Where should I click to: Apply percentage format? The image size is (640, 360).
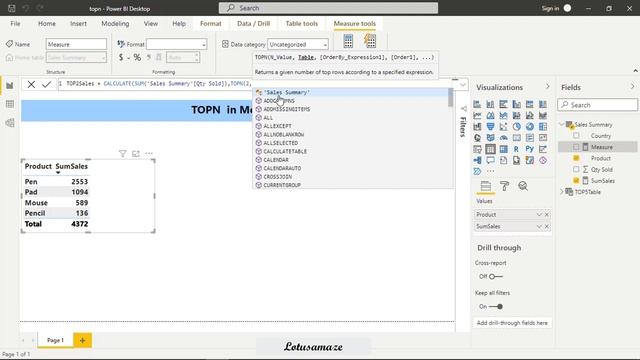pos(138,58)
